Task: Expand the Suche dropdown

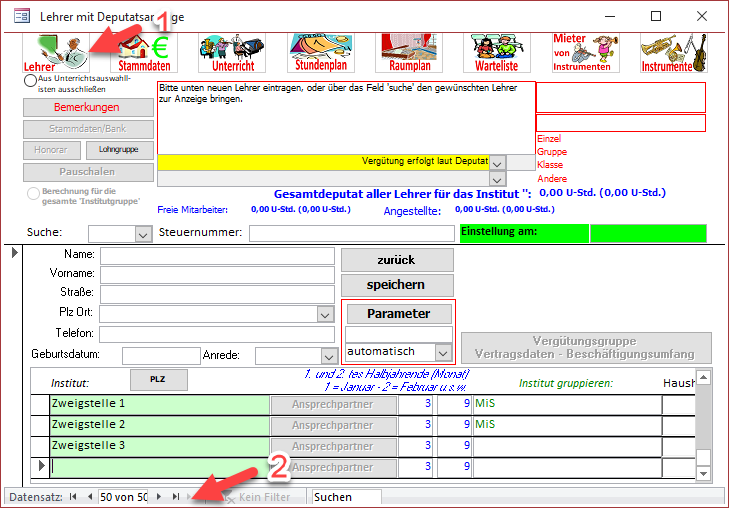Action: (x=141, y=234)
